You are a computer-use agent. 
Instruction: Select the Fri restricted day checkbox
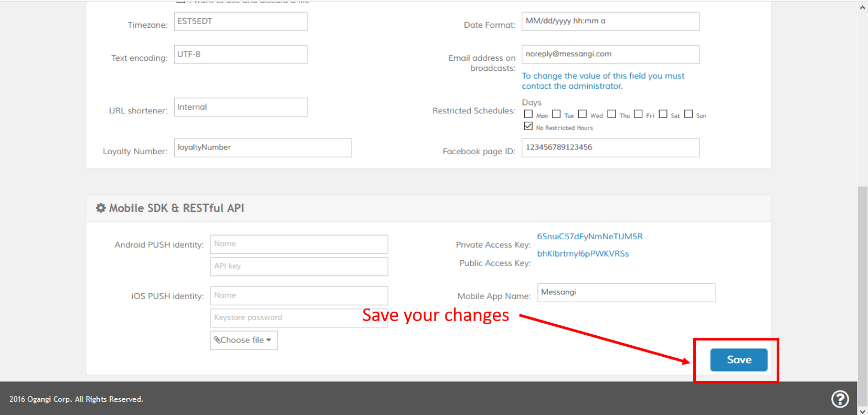pyautogui.click(x=638, y=114)
